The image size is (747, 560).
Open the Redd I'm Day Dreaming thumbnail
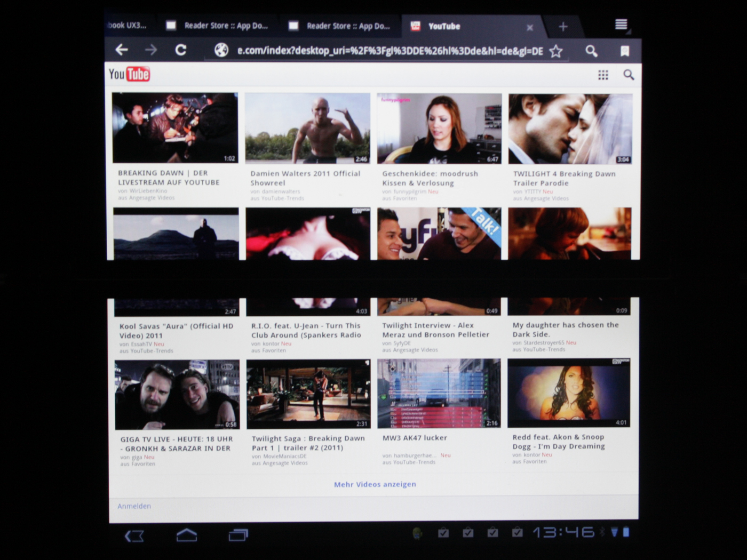click(569, 393)
